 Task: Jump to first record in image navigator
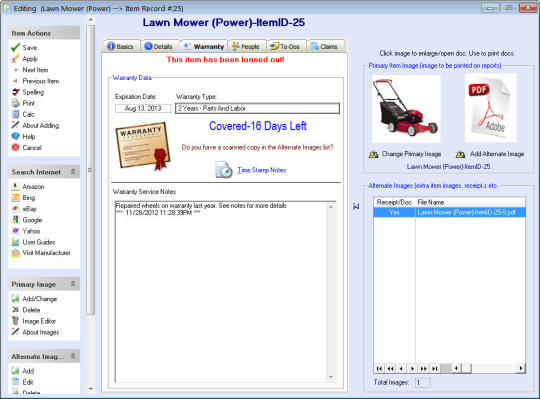(379, 368)
